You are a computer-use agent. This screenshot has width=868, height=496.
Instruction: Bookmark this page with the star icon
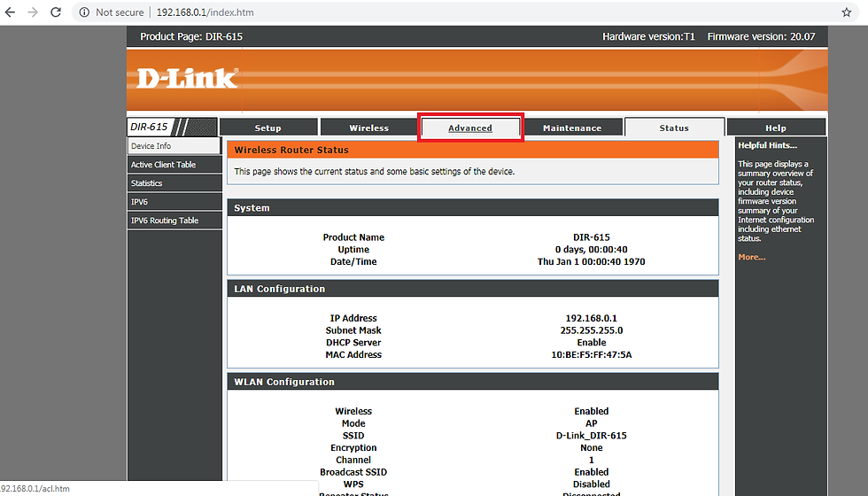pos(846,12)
